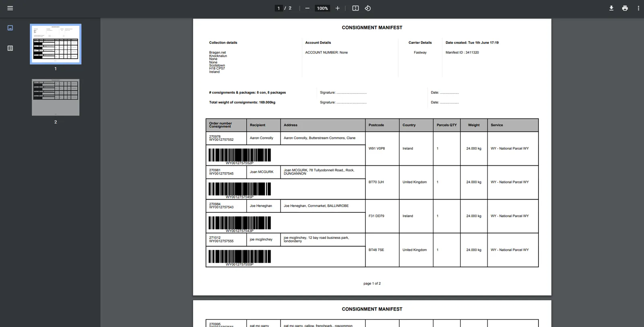Rotate the document counterclockwise
The image size is (644, 327).
[x=367, y=8]
